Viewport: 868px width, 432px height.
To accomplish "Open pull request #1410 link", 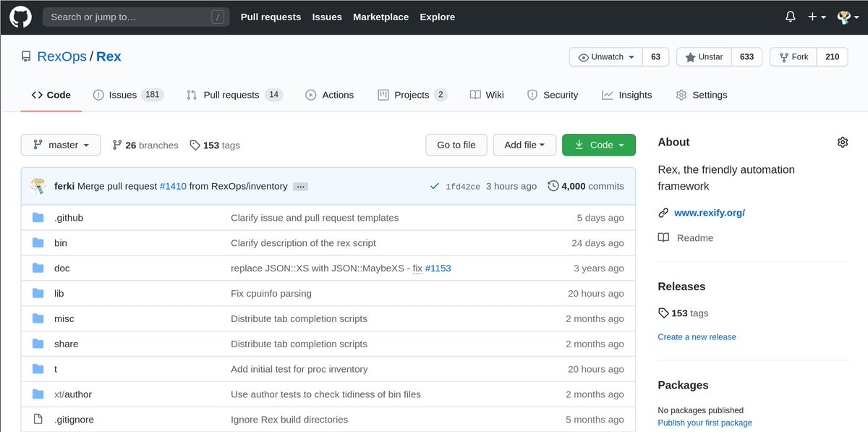I will click(173, 186).
